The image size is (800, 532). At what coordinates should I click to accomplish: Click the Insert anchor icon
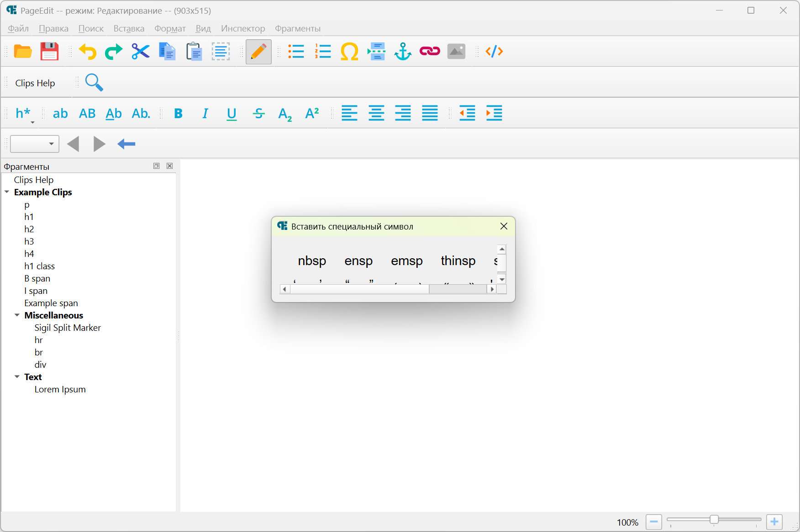[403, 52]
